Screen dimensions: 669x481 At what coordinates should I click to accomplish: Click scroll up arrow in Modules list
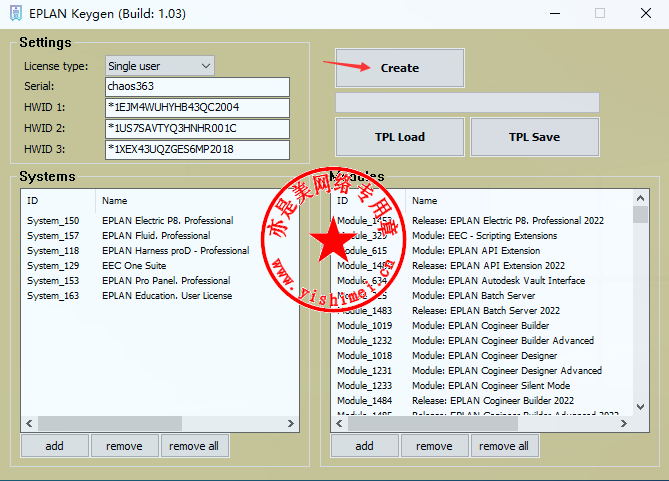click(640, 198)
